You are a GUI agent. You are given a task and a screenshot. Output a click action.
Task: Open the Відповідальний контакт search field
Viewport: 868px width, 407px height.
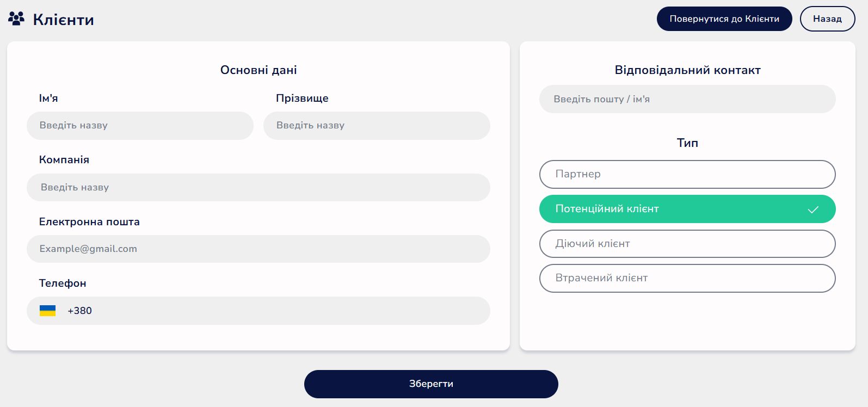click(x=687, y=99)
